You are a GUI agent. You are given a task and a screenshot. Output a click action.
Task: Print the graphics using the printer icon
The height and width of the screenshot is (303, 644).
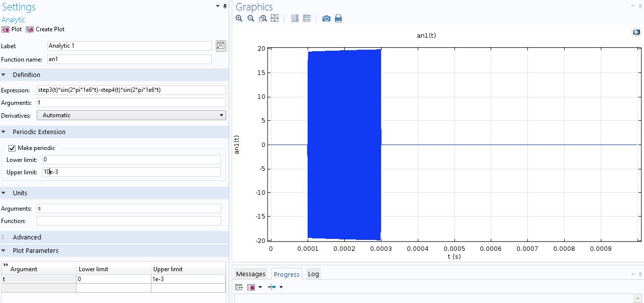[338, 18]
